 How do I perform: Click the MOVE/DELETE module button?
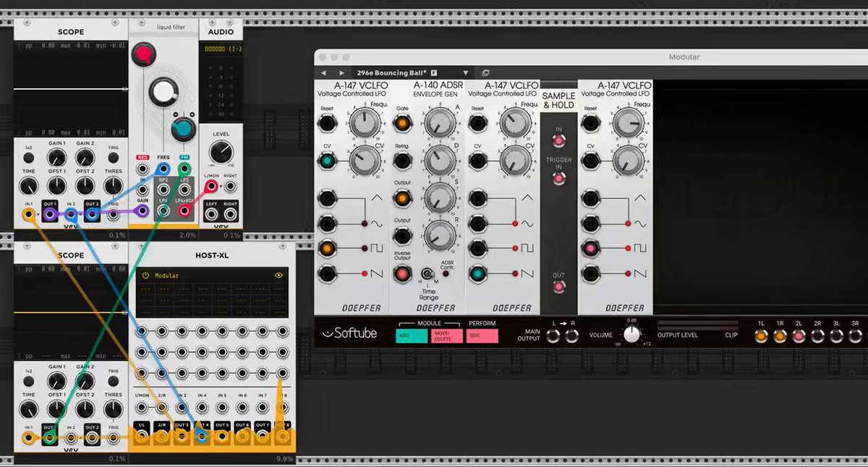coord(446,336)
